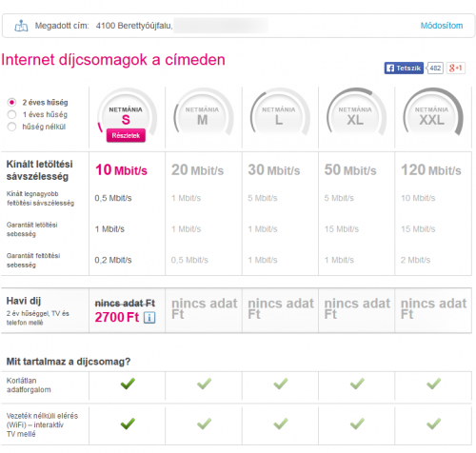Click the 50 Mbit/s speed heading

(x=350, y=170)
